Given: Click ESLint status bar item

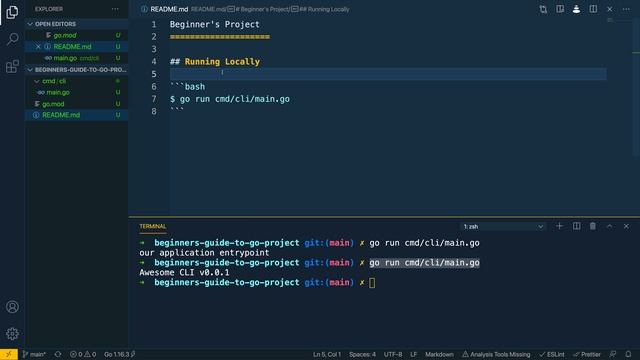Looking at the screenshot, I should [552, 354].
